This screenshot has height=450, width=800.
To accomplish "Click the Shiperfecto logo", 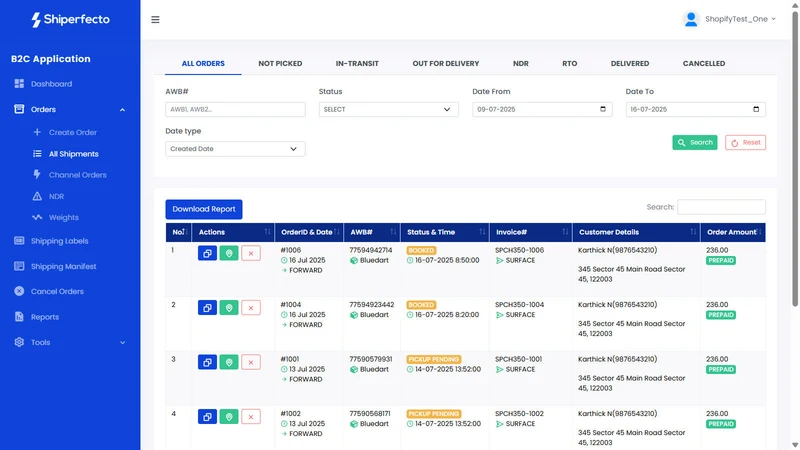I will (x=70, y=19).
